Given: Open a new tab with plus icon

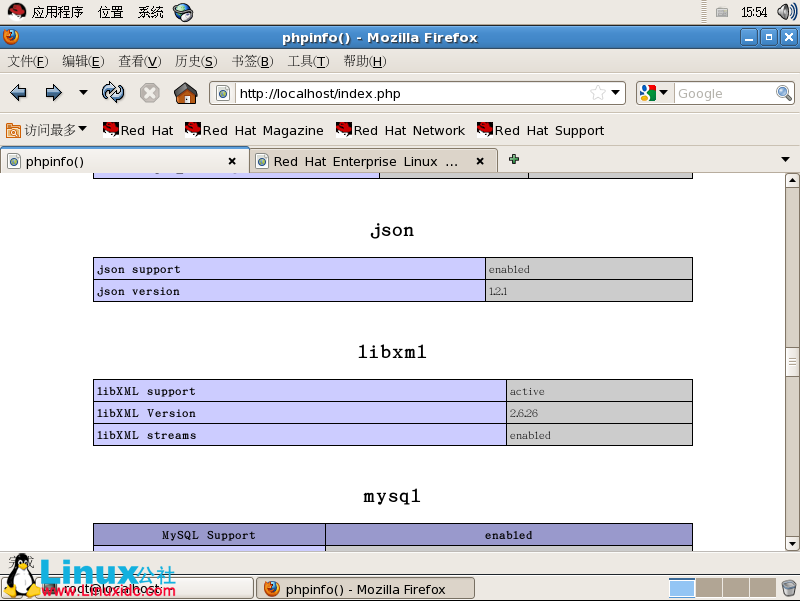Looking at the screenshot, I should coord(514,160).
